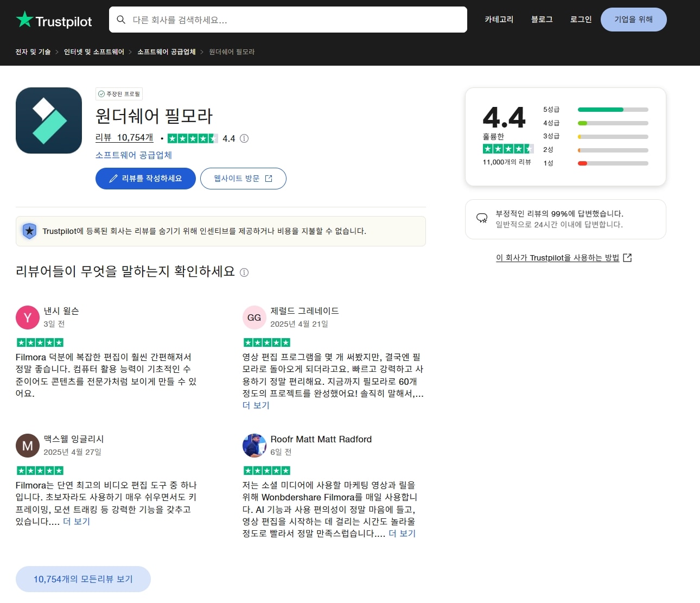Click 웹사이트 방문 button
700x603 pixels.
tap(243, 179)
